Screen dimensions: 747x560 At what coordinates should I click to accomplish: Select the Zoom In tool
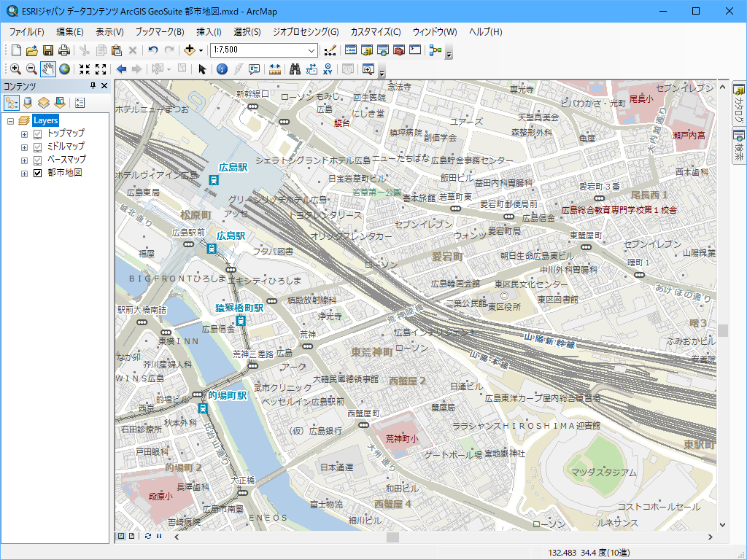16,69
